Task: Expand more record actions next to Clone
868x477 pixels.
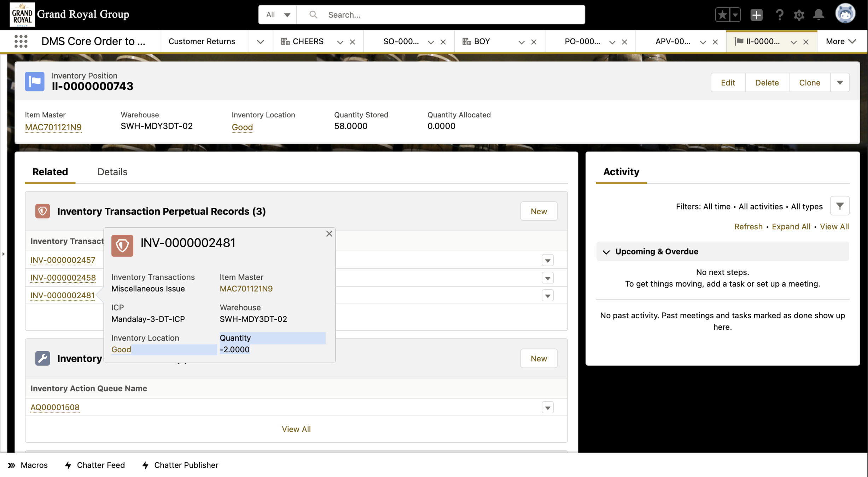Action: tap(840, 83)
